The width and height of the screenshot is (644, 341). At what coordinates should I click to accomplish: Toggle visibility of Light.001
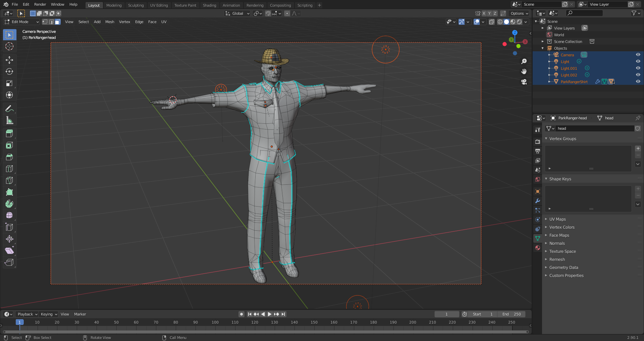point(638,68)
